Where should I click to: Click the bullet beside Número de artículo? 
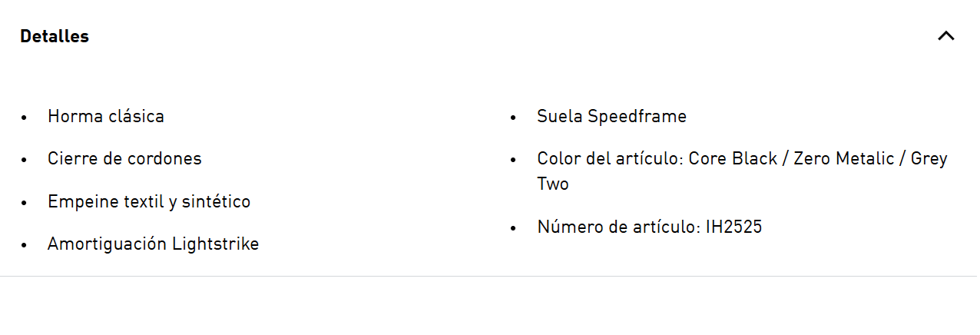point(514,228)
